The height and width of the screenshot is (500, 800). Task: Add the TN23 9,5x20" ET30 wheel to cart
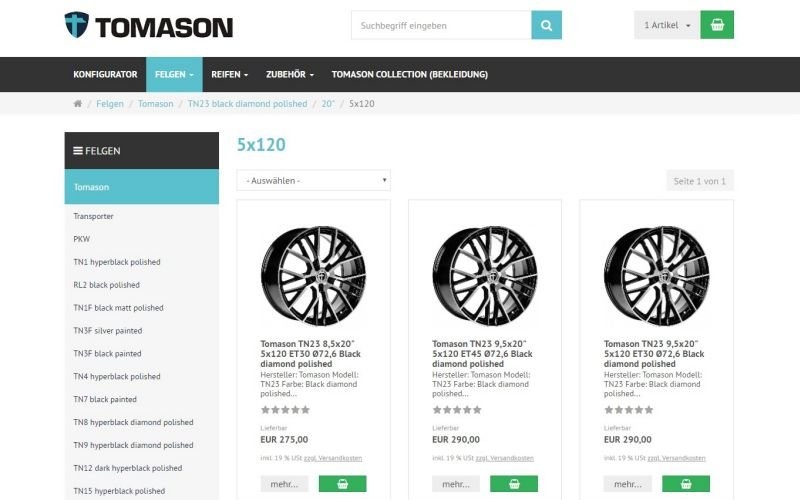[686, 484]
